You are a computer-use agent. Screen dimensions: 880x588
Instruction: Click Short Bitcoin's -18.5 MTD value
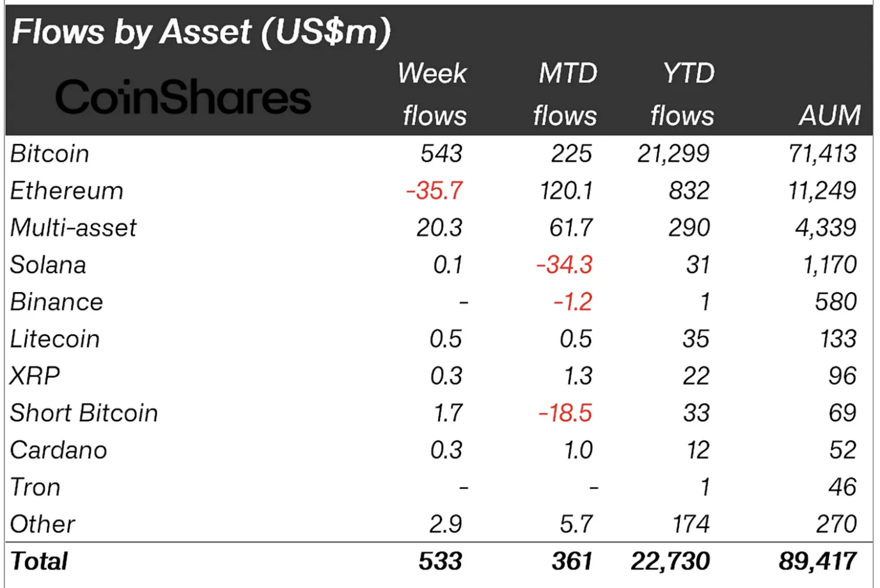[565, 414]
